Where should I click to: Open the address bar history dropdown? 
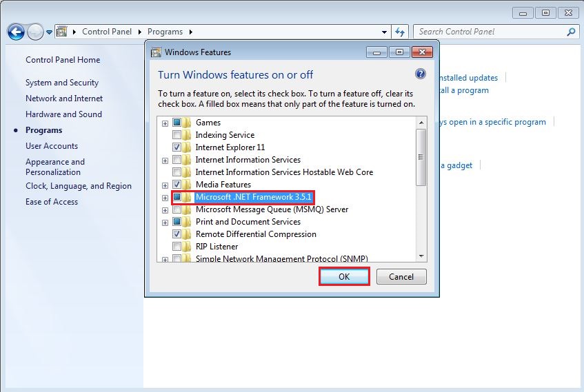click(x=384, y=32)
